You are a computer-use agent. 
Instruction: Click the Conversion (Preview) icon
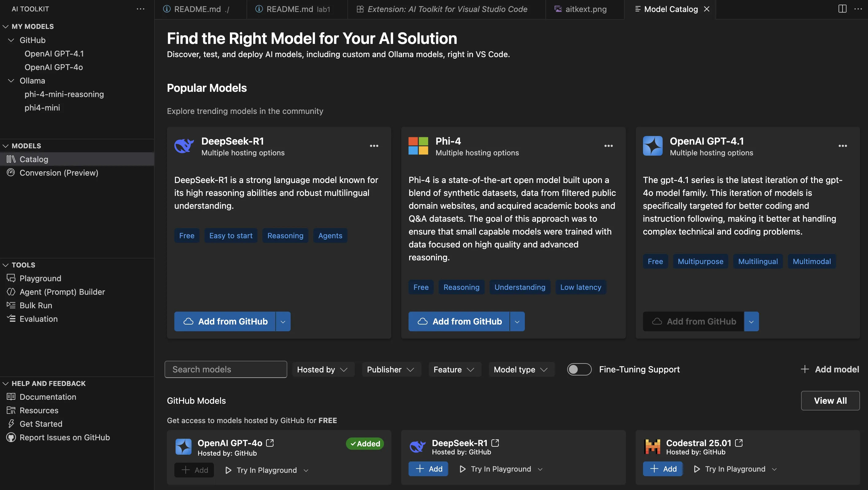click(11, 173)
